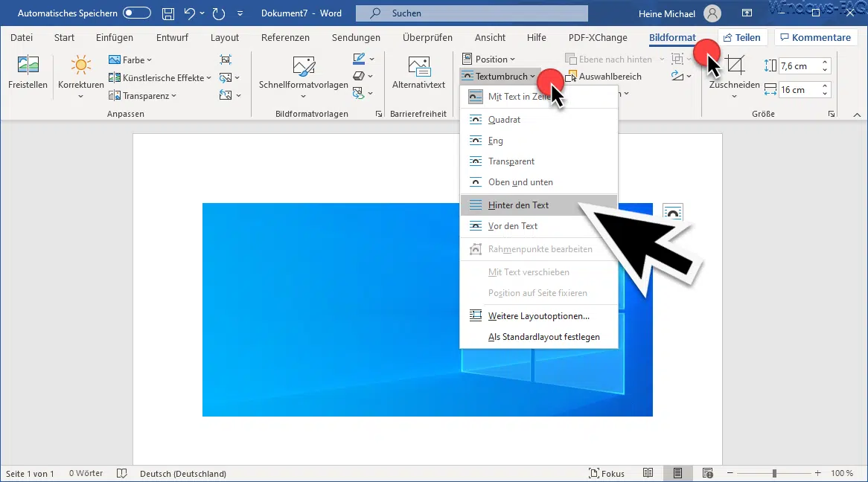Viewport: 868px width, 482px height.
Task: Switch to the Start tab
Action: click(x=64, y=38)
